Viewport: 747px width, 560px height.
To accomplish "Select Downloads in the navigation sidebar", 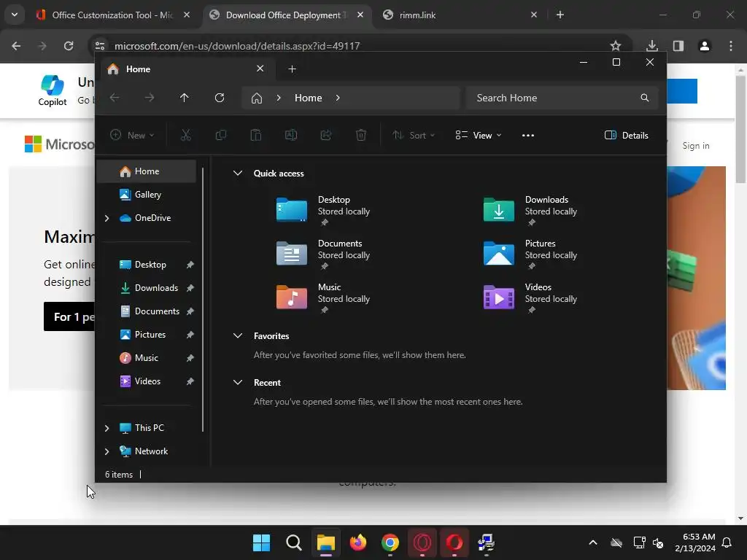I will pyautogui.click(x=147, y=287).
